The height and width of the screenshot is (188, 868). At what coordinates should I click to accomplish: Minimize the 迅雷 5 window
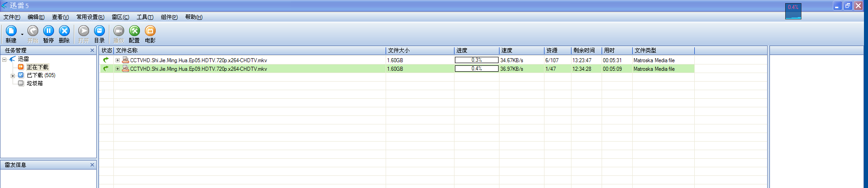click(x=837, y=6)
